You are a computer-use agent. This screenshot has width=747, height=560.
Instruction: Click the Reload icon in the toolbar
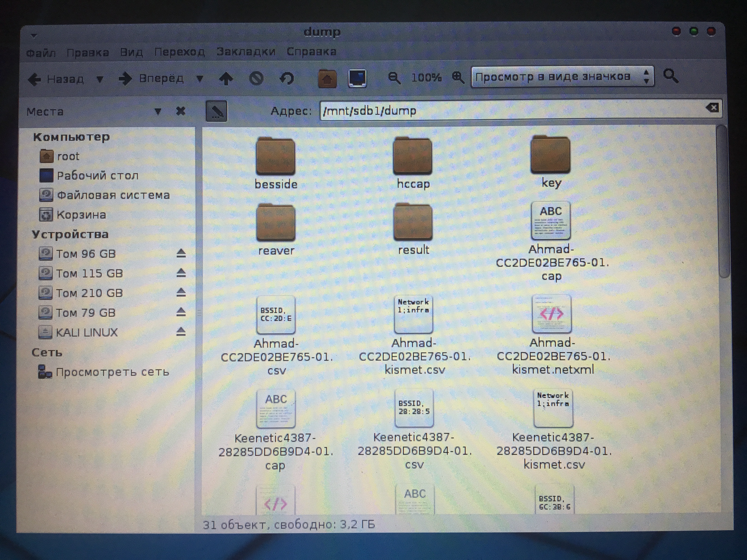287,79
